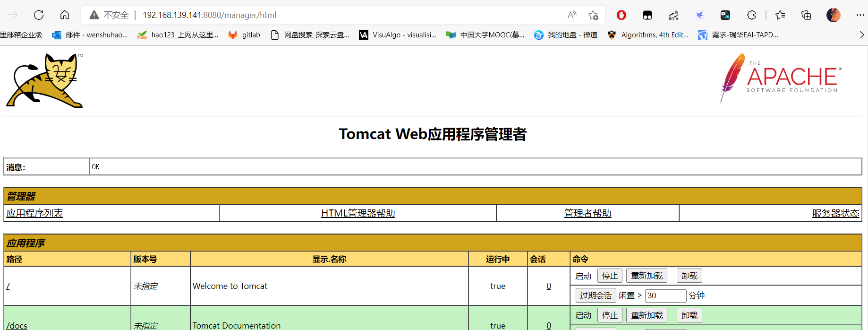The image size is (868, 330).
Task: Open the user profile avatar
Action: click(834, 15)
